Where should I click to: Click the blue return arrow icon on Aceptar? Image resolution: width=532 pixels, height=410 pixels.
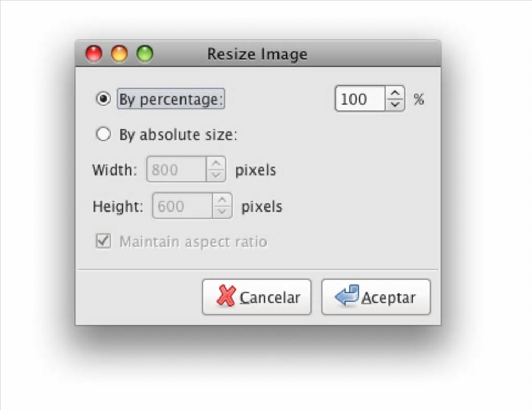347,296
